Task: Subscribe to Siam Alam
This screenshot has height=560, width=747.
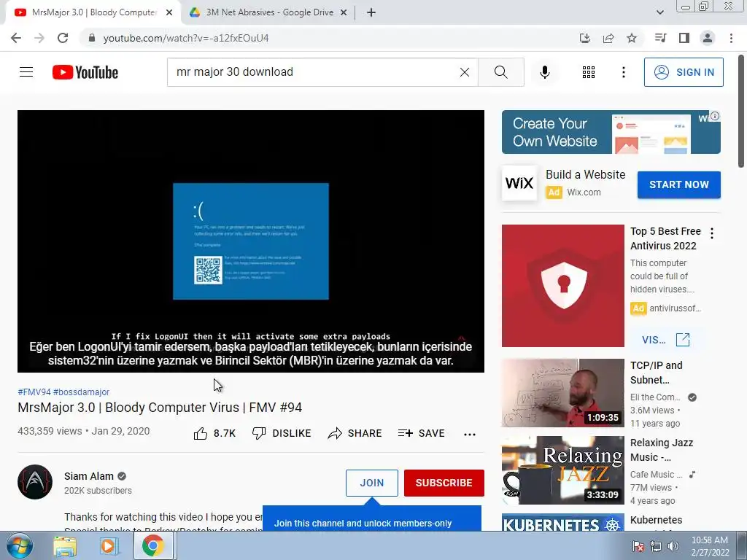Action: tap(444, 483)
